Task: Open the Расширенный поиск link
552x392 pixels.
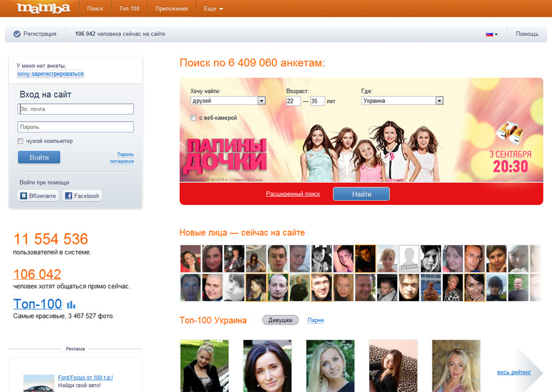Action: click(293, 194)
